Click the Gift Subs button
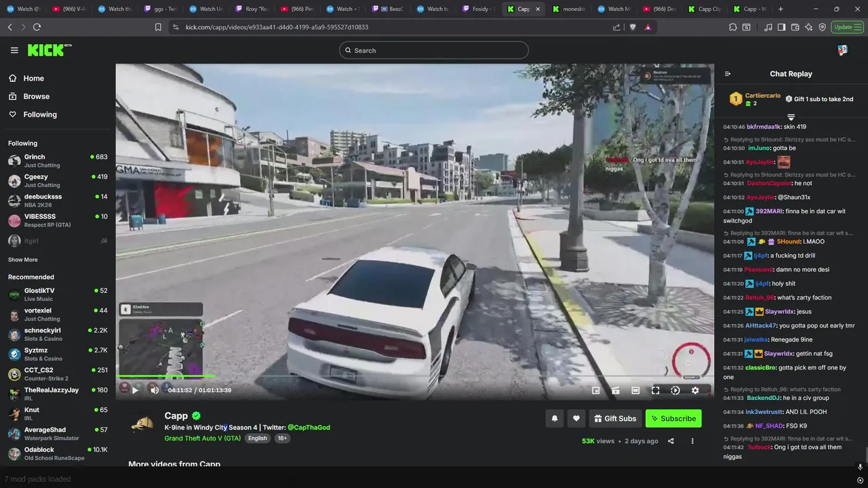 (x=616, y=419)
